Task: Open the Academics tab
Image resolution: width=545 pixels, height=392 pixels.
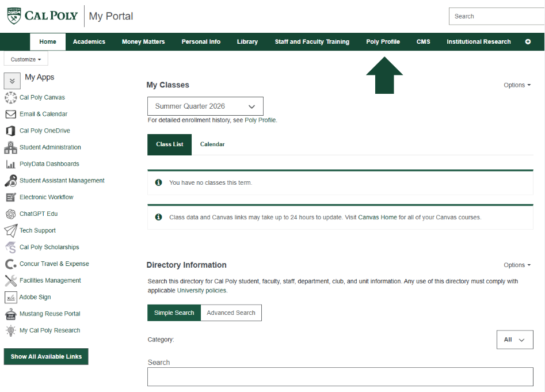Action: click(x=89, y=41)
